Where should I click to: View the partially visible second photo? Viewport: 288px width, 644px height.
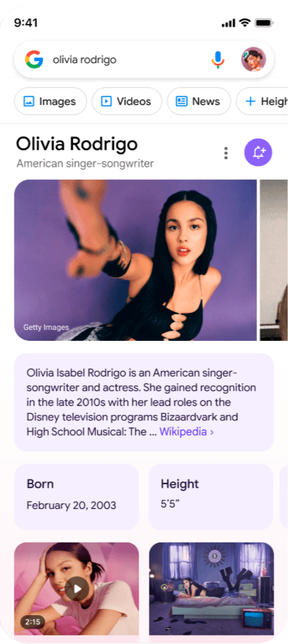click(274, 260)
